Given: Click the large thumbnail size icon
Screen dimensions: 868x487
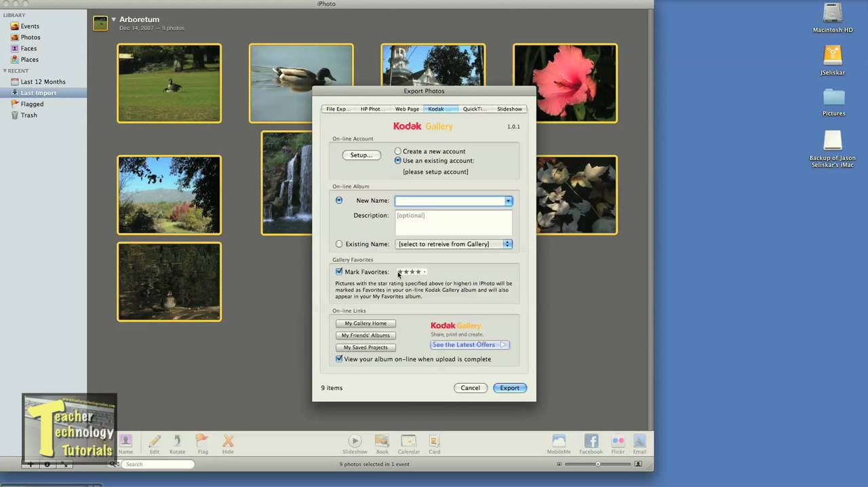Looking at the screenshot, I should coord(638,464).
